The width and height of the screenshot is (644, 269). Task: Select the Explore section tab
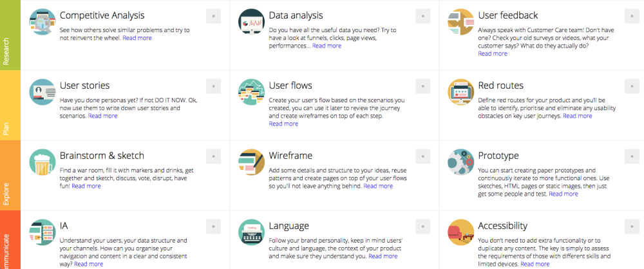10,175
